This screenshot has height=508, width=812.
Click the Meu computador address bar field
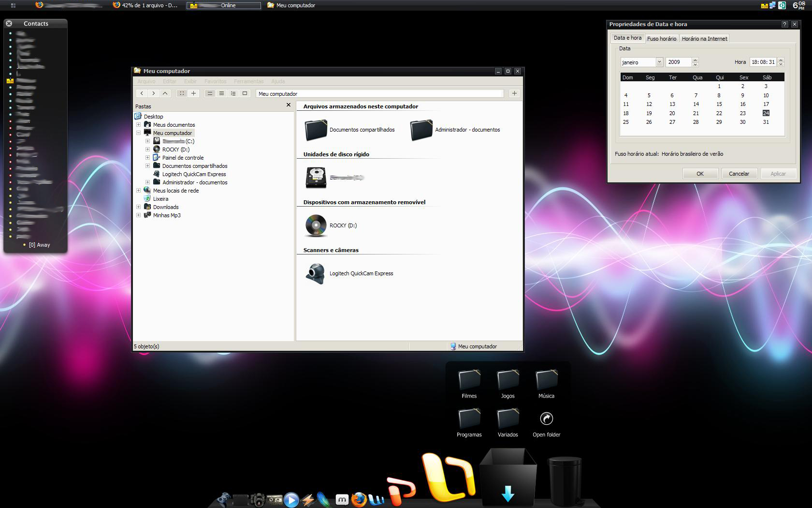pyautogui.click(x=379, y=94)
